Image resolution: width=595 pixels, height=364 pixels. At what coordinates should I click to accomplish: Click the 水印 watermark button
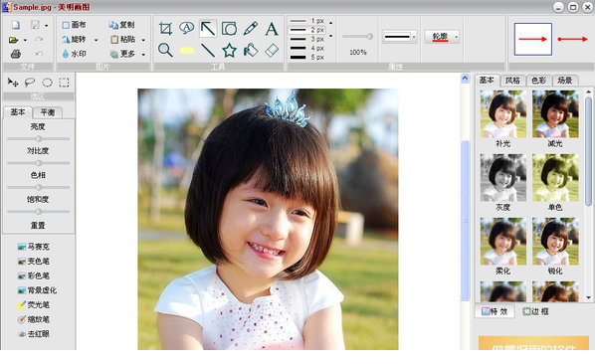[x=74, y=54]
